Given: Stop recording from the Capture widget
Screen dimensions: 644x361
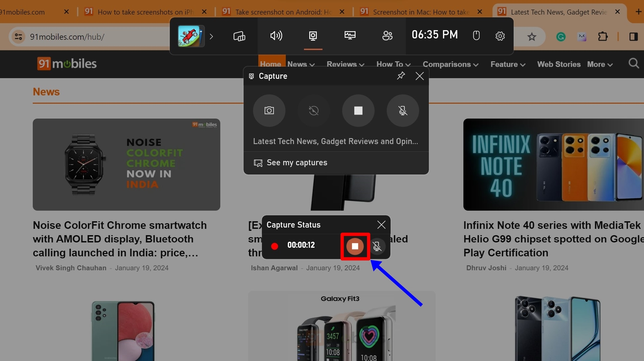Looking at the screenshot, I should (x=358, y=111).
